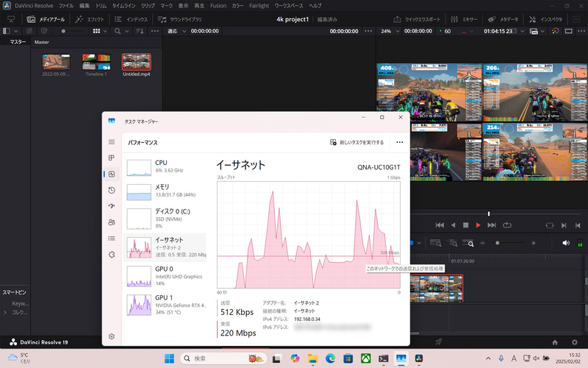Open the Sound Library (サウンドライブラリ) panel
588x368 pixels.
pos(179,19)
